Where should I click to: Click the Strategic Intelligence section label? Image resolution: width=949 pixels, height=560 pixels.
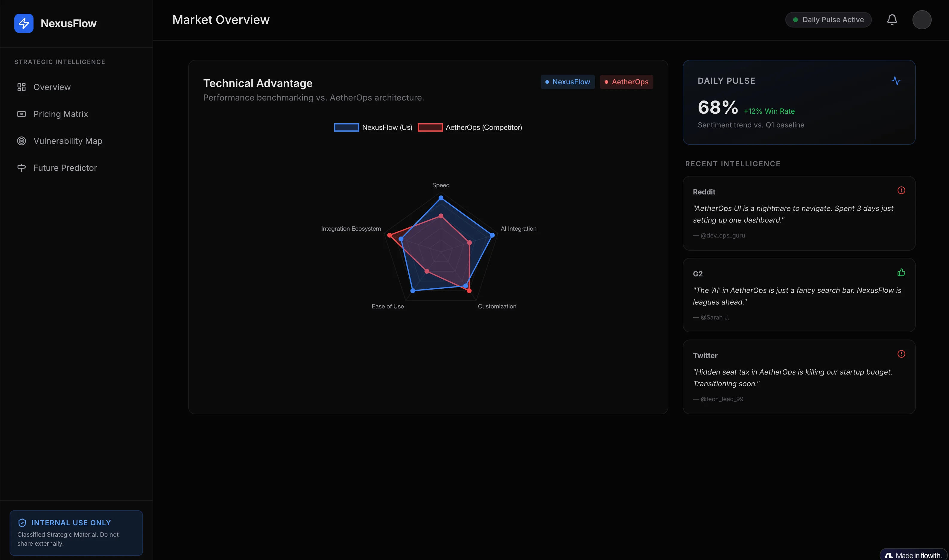(60, 62)
